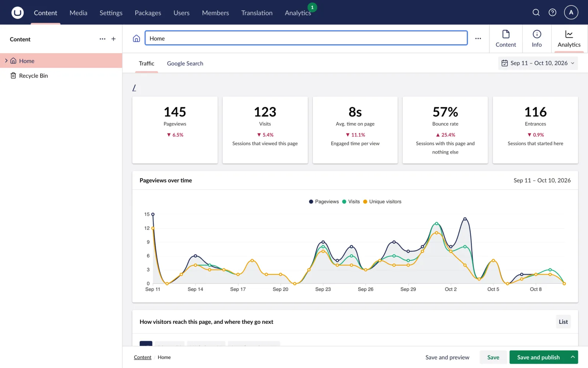Screen dimensions: 588x368
Task: Click the Save button
Action: [x=493, y=357]
